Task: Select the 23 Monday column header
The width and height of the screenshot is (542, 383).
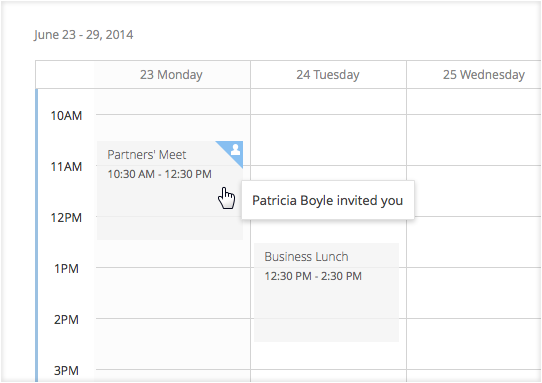Action: (x=171, y=75)
